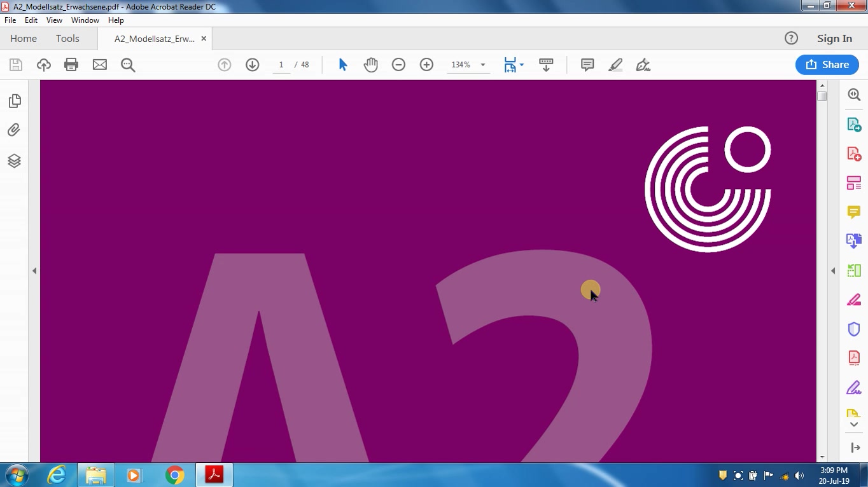Open the Layers panel in sidebar

pos(14,160)
